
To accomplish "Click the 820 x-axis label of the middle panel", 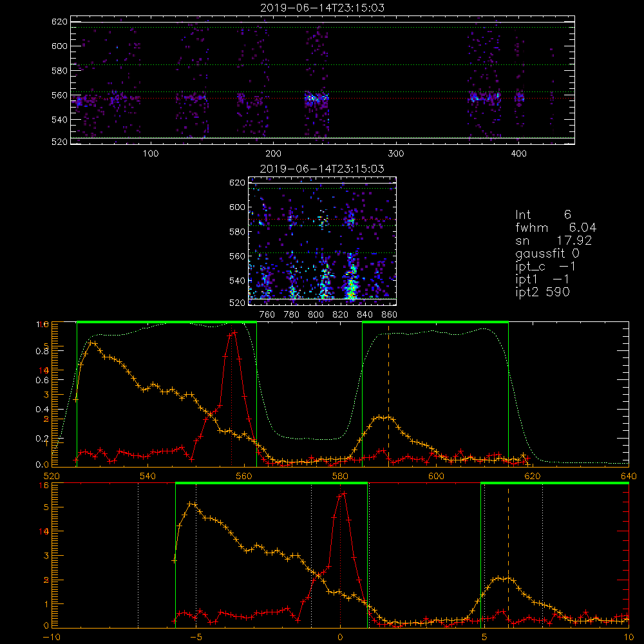I will pos(341,315).
